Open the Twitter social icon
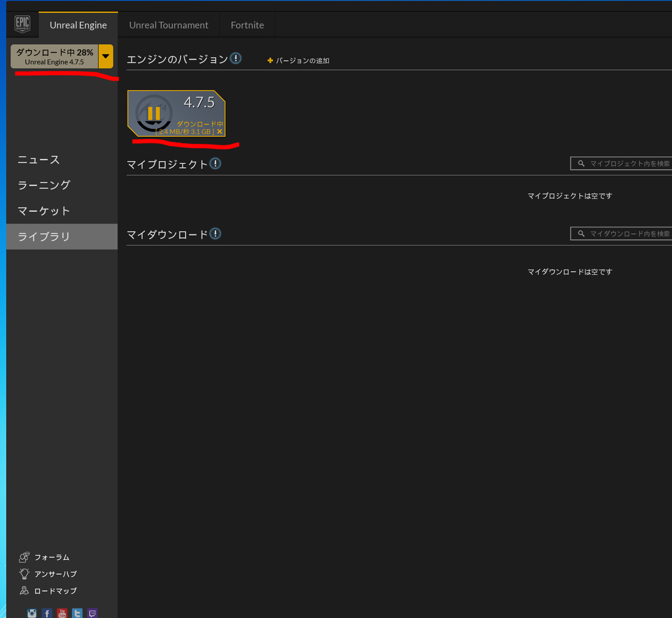 click(77, 614)
